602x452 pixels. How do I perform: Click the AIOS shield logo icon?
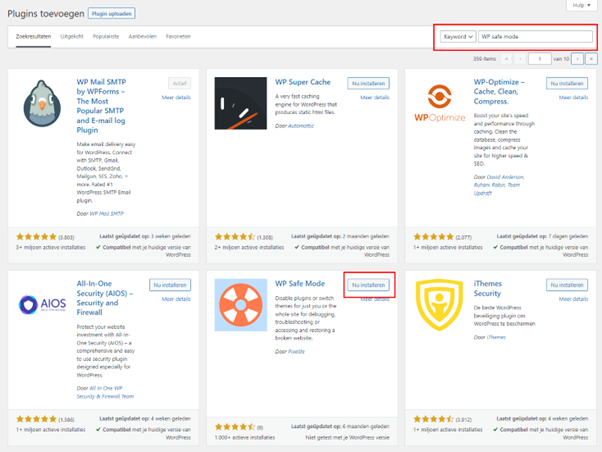coord(42,305)
